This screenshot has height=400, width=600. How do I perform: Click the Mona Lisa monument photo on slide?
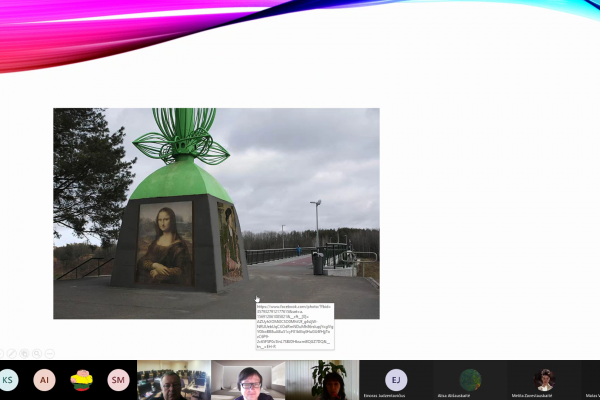pos(217,213)
